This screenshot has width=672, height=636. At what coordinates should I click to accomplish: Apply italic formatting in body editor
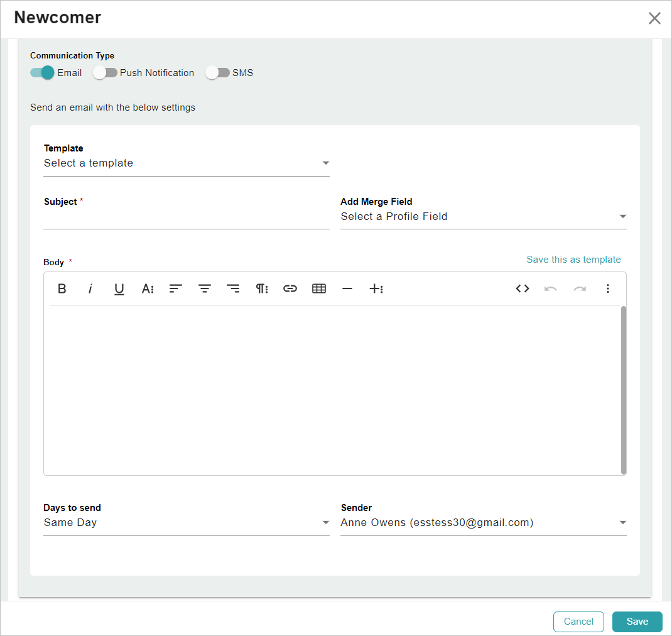click(x=90, y=288)
